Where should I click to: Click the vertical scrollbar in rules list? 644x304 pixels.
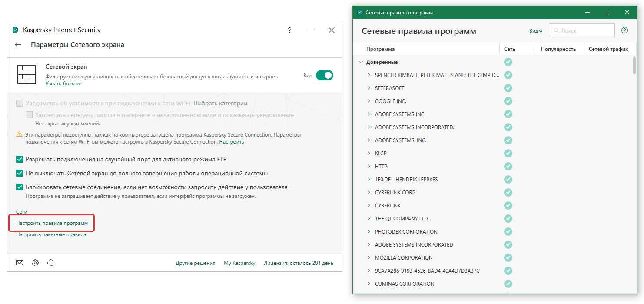tap(635, 66)
